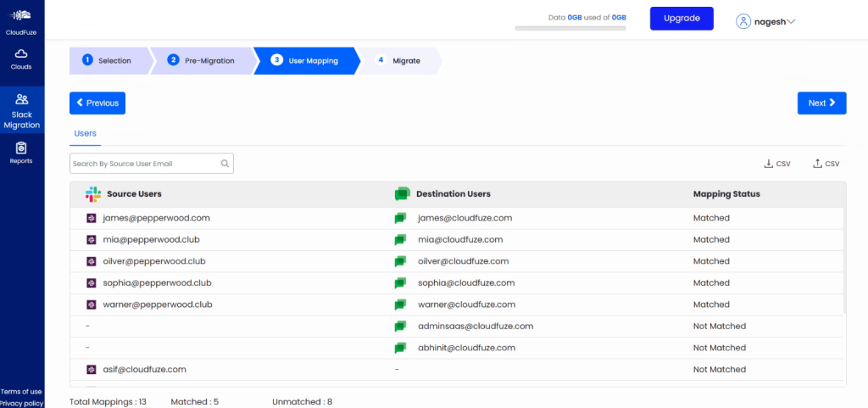Image resolution: width=868 pixels, height=408 pixels.
Task: Click the data usage progress bar
Action: tap(570, 28)
